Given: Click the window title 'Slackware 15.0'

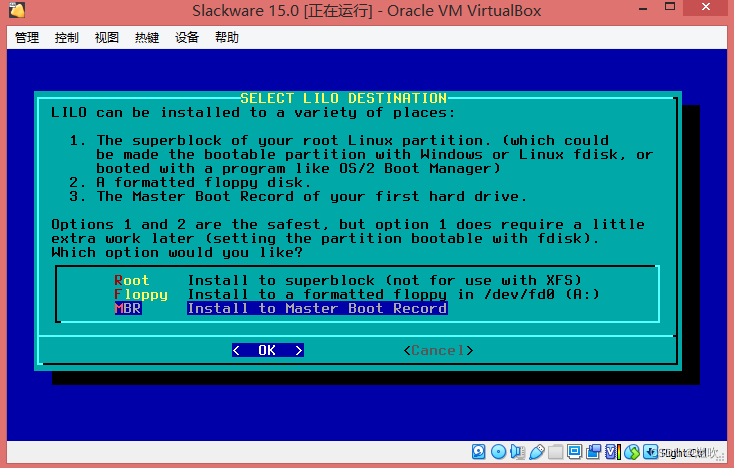Looking at the screenshot, I should coord(245,10).
